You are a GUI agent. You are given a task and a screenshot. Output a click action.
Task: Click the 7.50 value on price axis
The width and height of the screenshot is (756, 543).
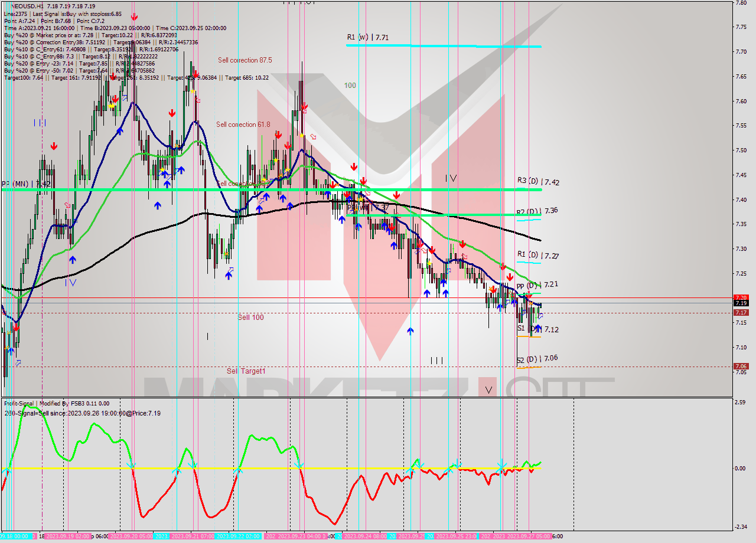[x=741, y=150]
